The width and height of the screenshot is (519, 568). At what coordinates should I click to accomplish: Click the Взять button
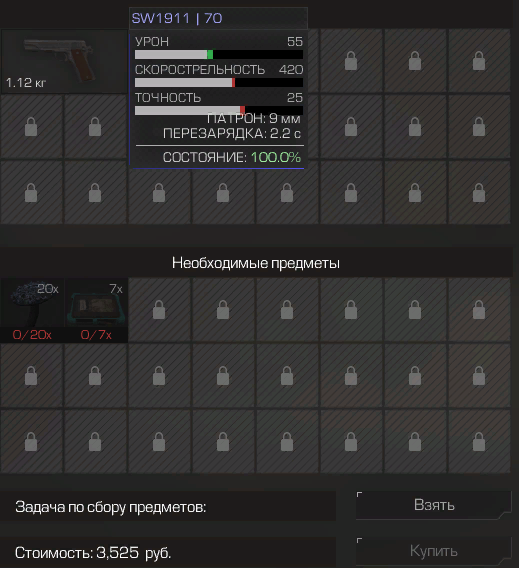(x=434, y=505)
